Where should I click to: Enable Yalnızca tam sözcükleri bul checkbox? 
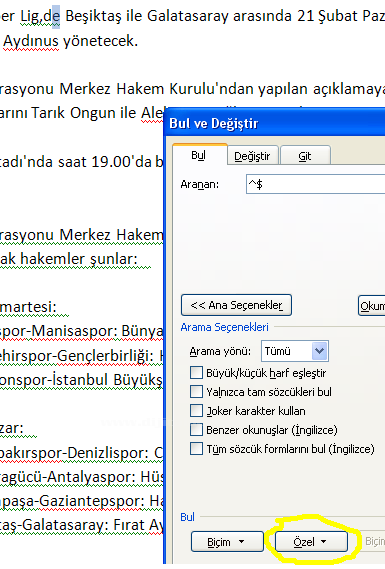[x=196, y=392]
